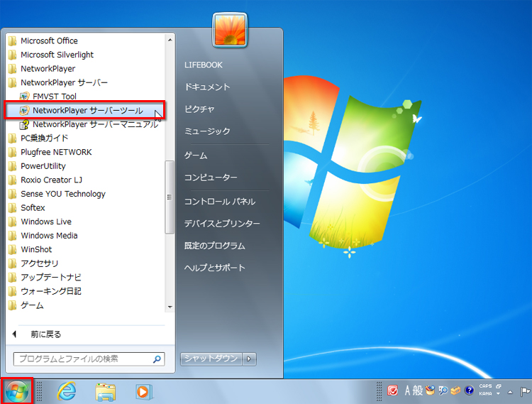Open ゲーム in the right Start menu pane
The width and height of the screenshot is (532, 404).
point(196,155)
